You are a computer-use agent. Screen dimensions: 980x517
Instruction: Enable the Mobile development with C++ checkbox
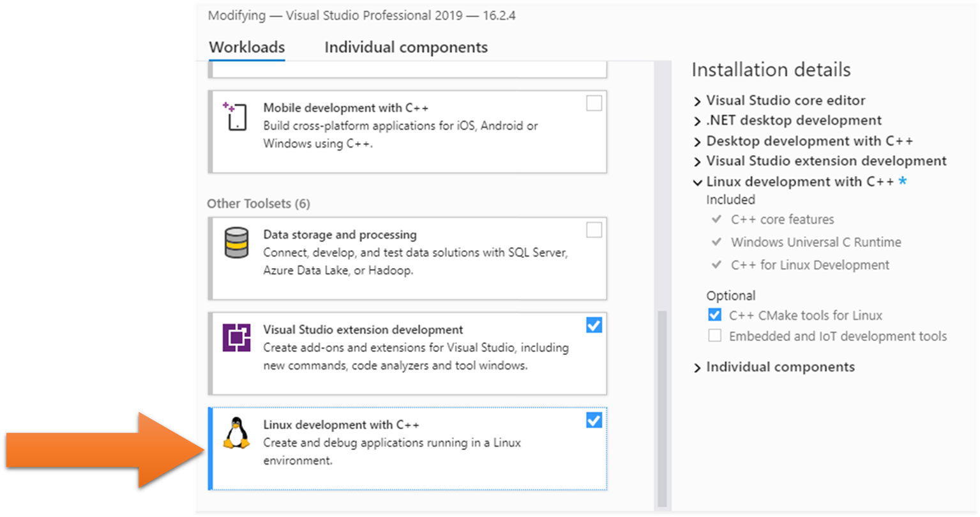tap(594, 103)
